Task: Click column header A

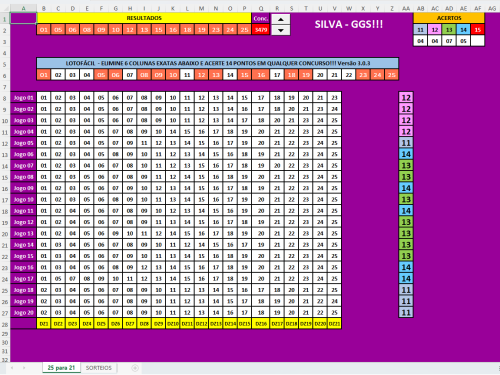Action: point(23,8)
